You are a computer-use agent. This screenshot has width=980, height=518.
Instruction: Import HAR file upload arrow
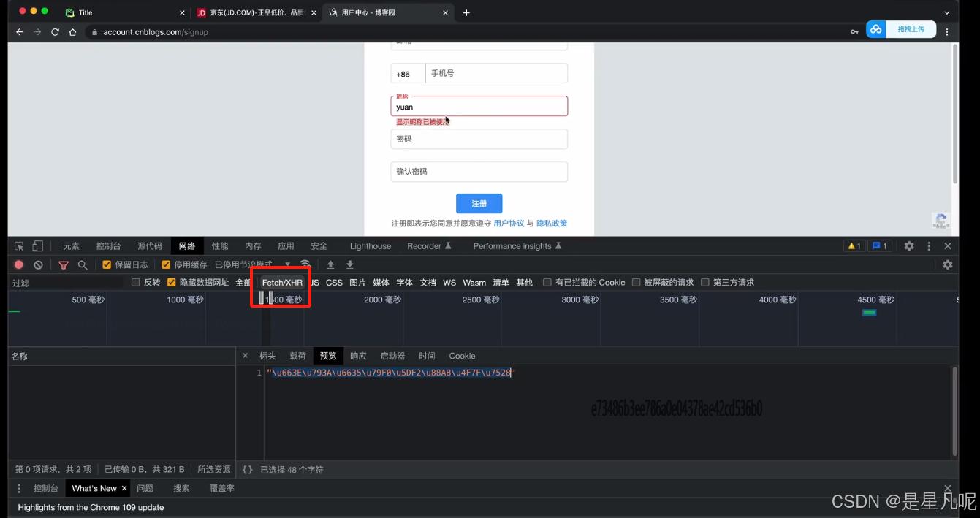pyautogui.click(x=330, y=264)
